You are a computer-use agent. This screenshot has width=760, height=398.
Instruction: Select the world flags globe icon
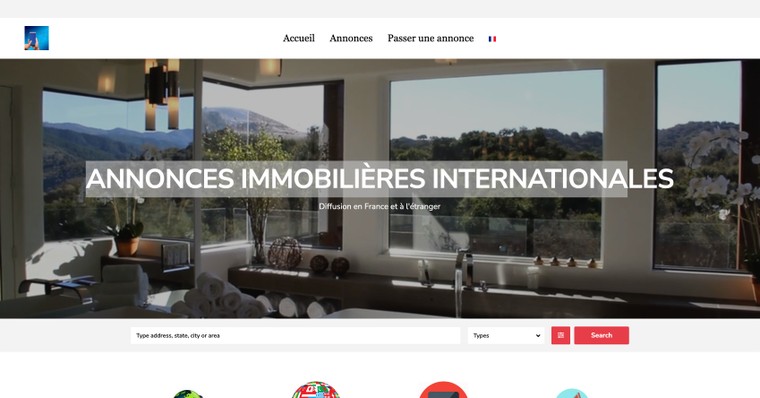(x=316, y=390)
